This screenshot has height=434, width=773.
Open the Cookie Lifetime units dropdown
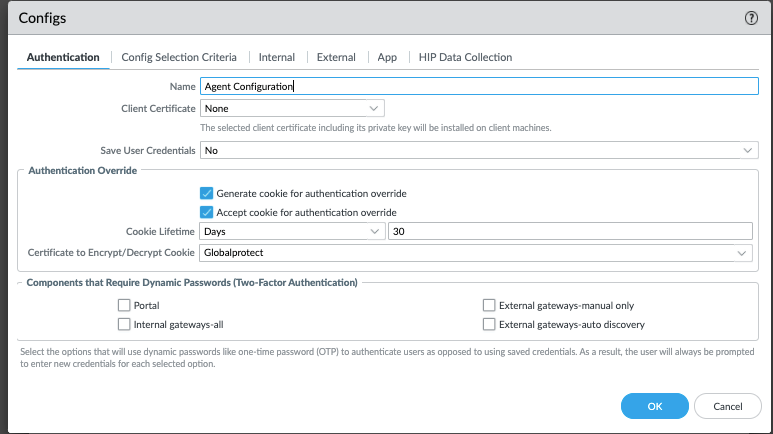pos(292,231)
